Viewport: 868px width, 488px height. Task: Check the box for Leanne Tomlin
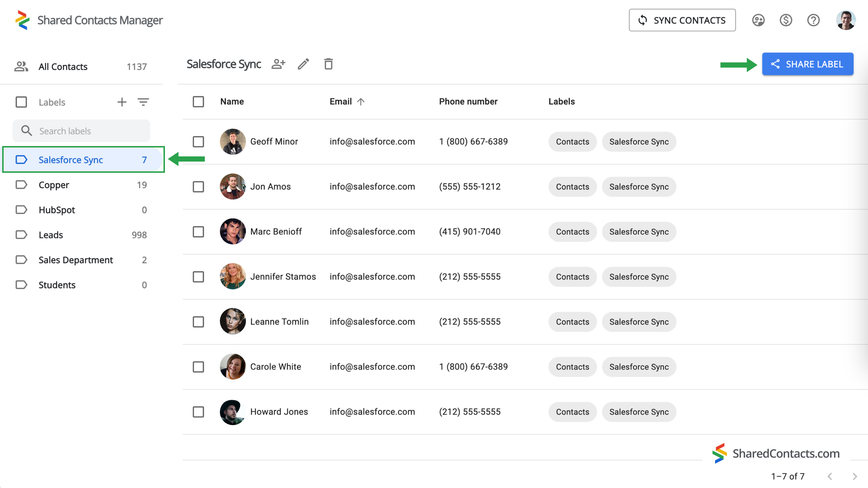[x=198, y=321]
